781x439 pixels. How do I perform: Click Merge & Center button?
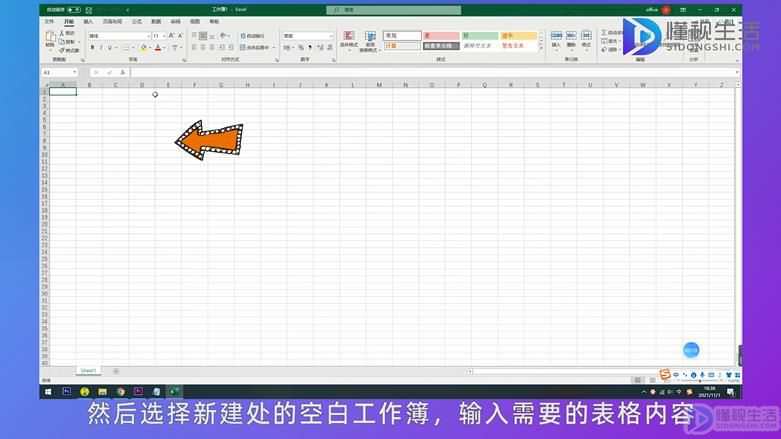click(255, 47)
